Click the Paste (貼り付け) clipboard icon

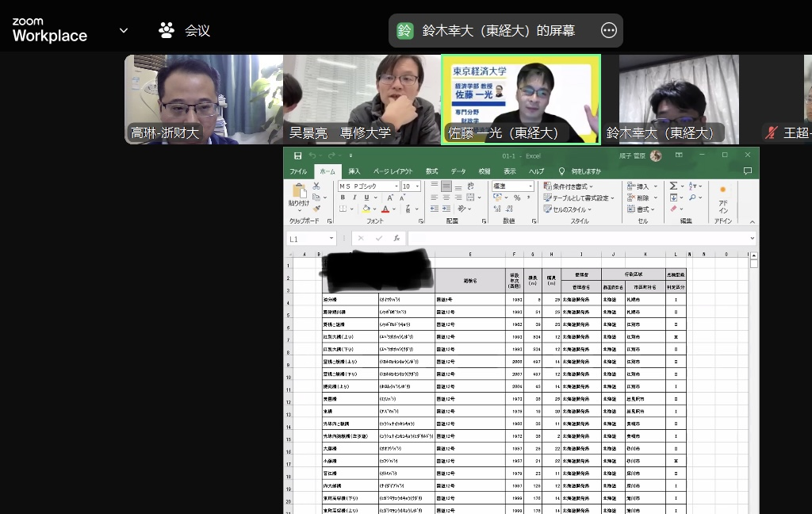click(299, 193)
